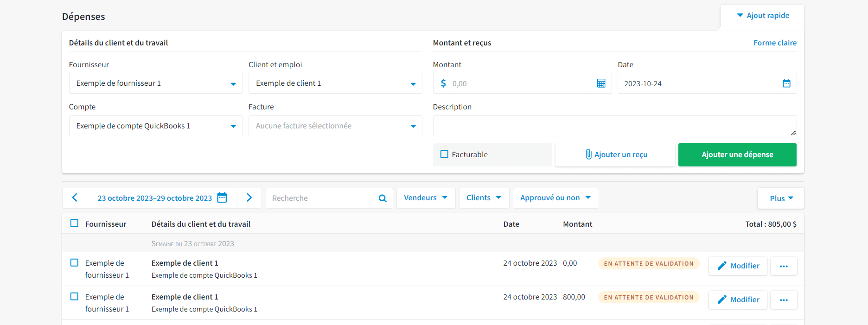The height and width of the screenshot is (325, 868).
Task: Click the Montant column header
Action: (x=578, y=224)
